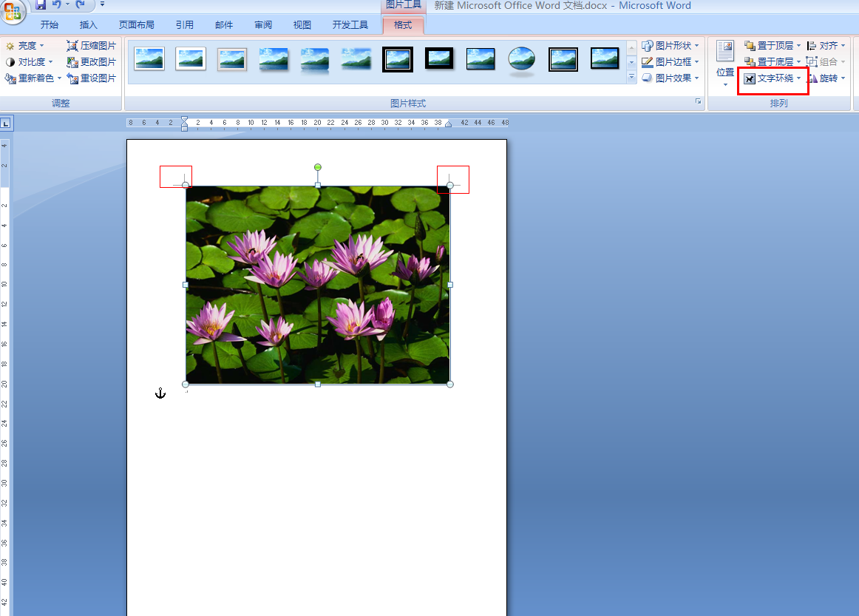Image resolution: width=859 pixels, height=616 pixels.
Task: Click the 位置 (Position) button
Action: 724,61
